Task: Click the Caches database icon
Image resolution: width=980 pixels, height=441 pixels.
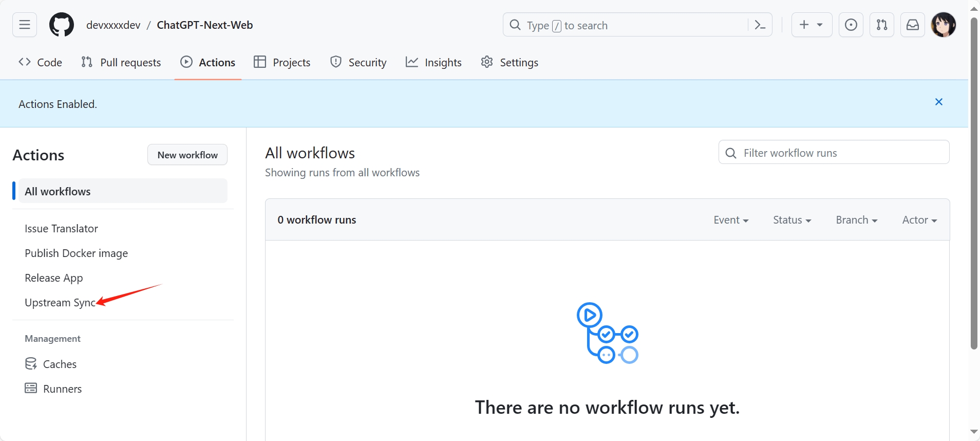Action: [31, 363]
